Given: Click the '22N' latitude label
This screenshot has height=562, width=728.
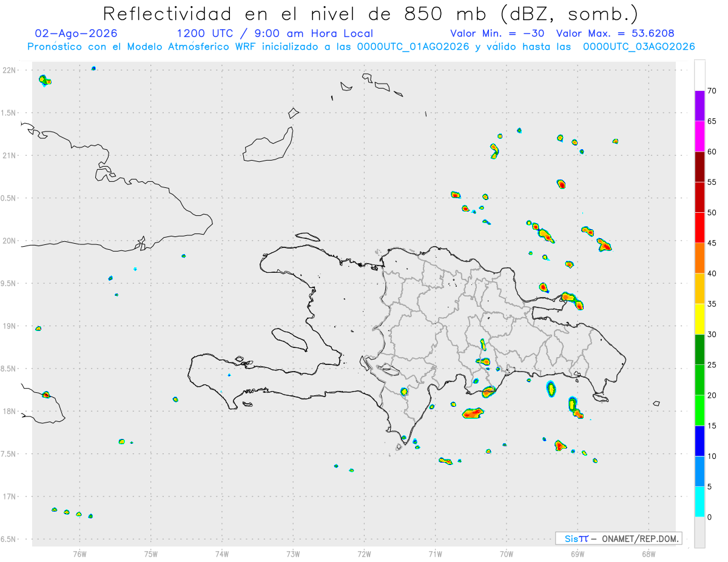Looking at the screenshot, I should (9, 70).
